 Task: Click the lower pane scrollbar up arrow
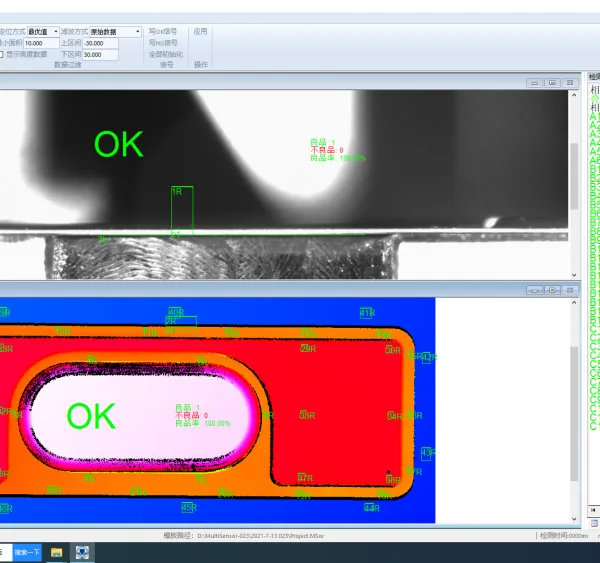[x=574, y=303]
